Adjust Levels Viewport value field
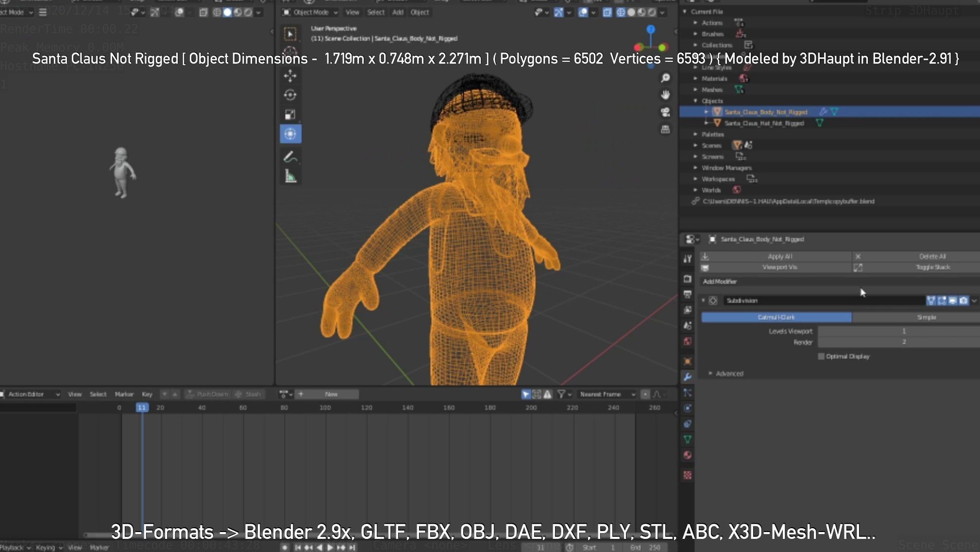 pos(899,331)
